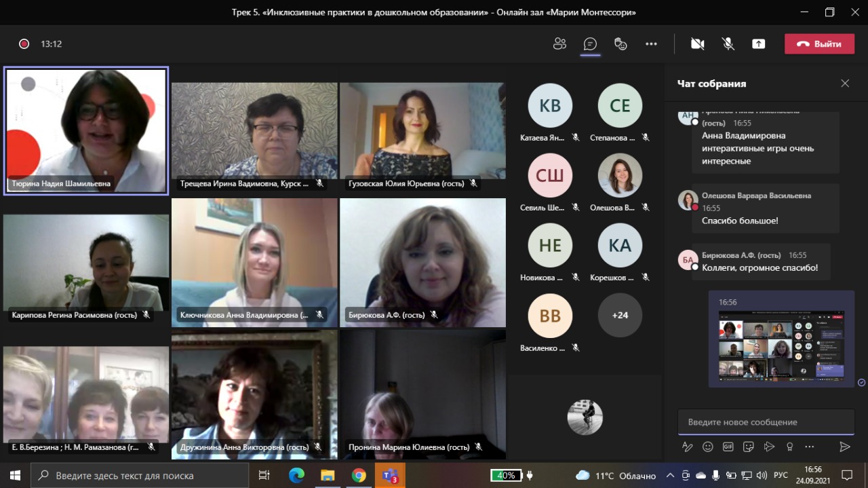Click the share screen icon
This screenshot has width=868, height=488.
pos(758,44)
